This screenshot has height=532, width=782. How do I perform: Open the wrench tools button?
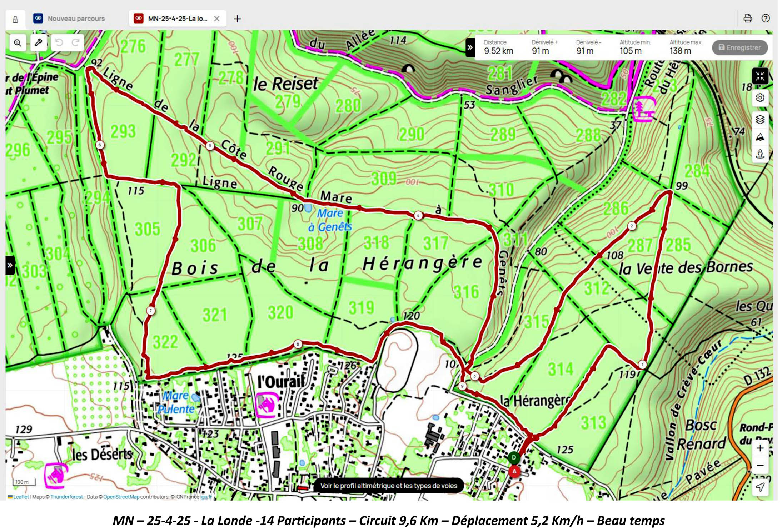tap(39, 43)
